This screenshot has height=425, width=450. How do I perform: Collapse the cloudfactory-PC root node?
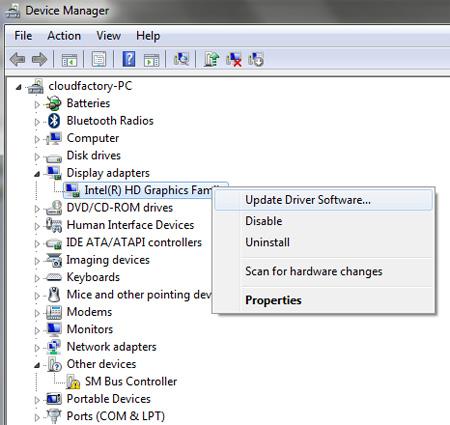tap(19, 87)
